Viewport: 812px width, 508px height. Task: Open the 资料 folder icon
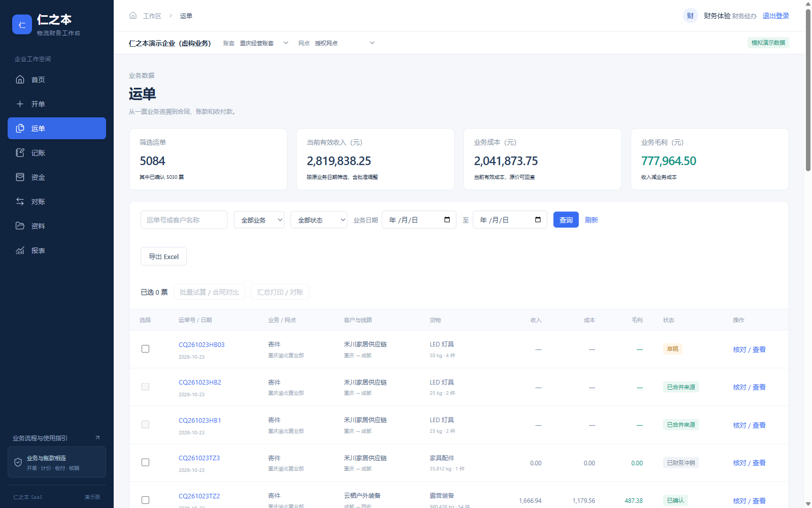[x=20, y=226]
